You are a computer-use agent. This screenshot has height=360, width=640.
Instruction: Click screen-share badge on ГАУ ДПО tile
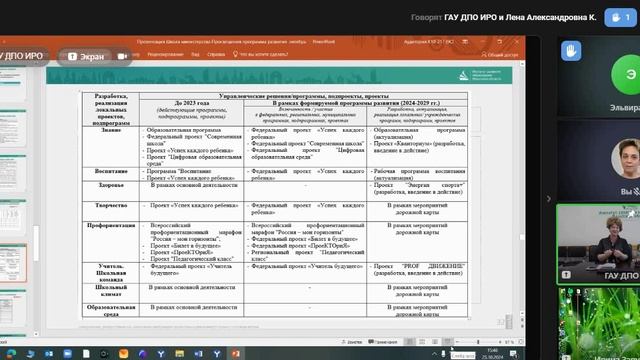[x=566, y=275]
